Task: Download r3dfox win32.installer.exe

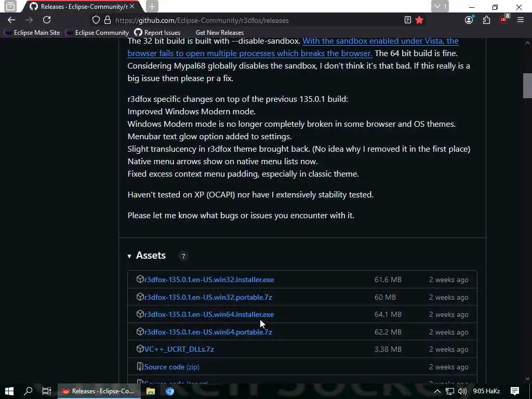Action: tap(209, 280)
